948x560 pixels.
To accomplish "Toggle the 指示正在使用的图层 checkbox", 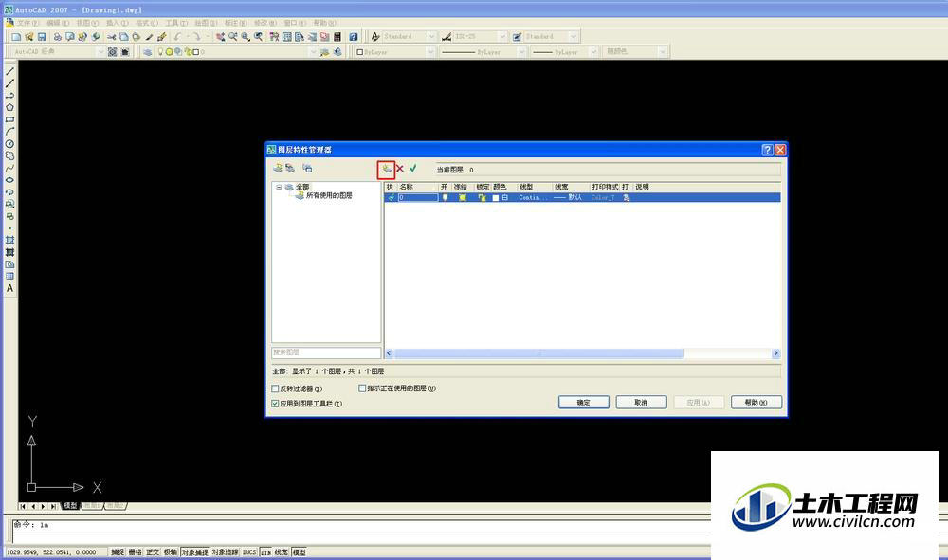I will (x=362, y=388).
